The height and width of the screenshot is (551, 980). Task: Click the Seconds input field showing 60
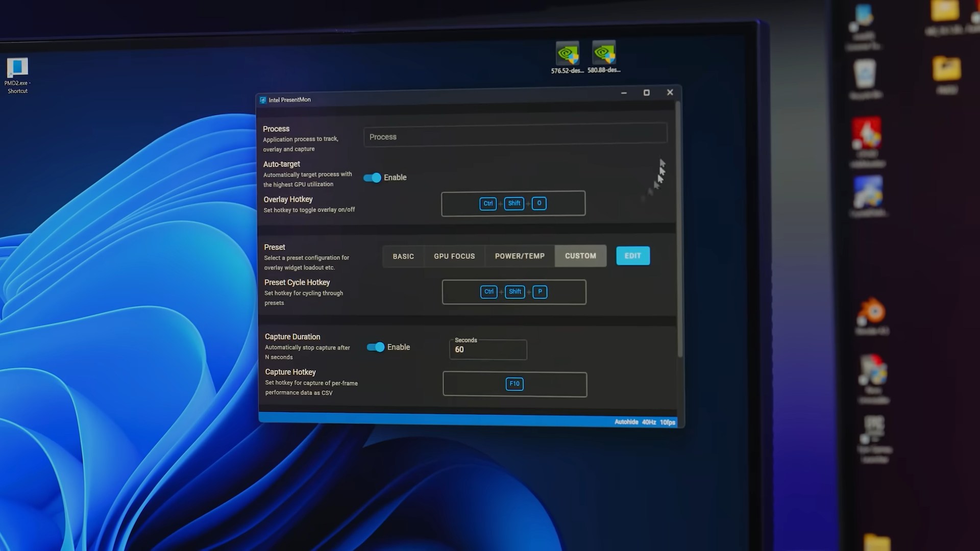pyautogui.click(x=488, y=350)
